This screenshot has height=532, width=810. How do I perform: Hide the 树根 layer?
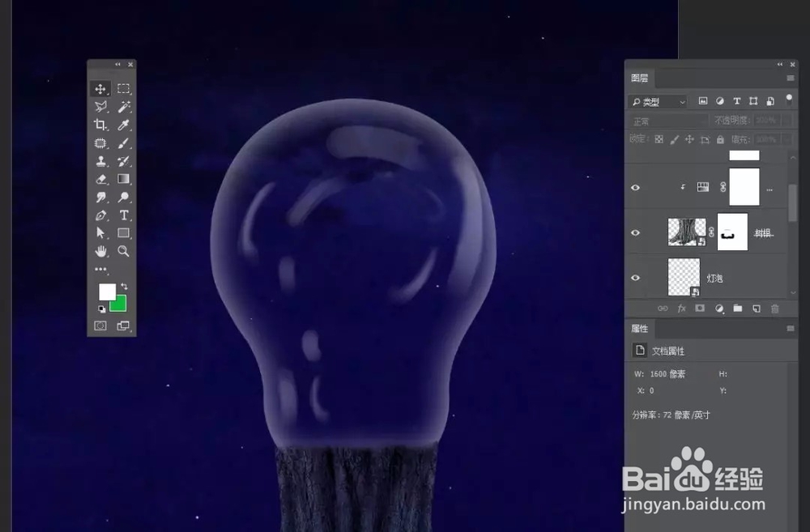pos(636,234)
